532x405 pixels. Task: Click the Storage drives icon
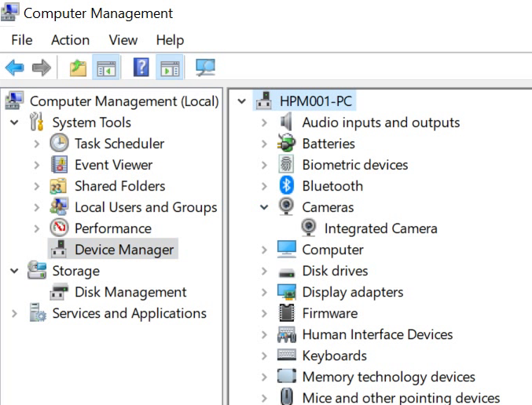(37, 270)
